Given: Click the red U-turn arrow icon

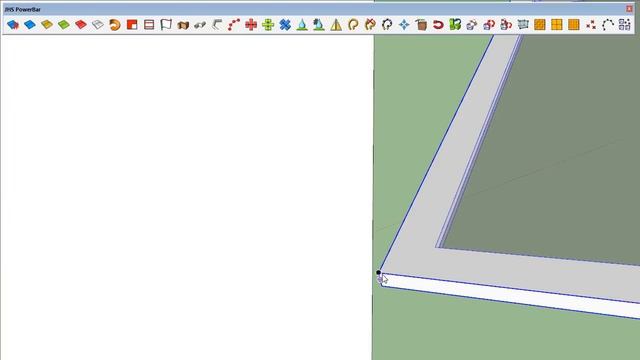Looking at the screenshot, I should 438,25.
